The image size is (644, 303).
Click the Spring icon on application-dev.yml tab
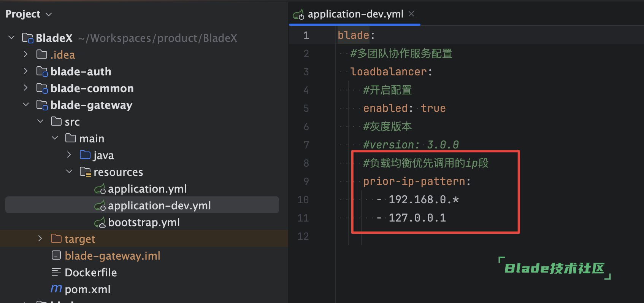pyautogui.click(x=298, y=14)
